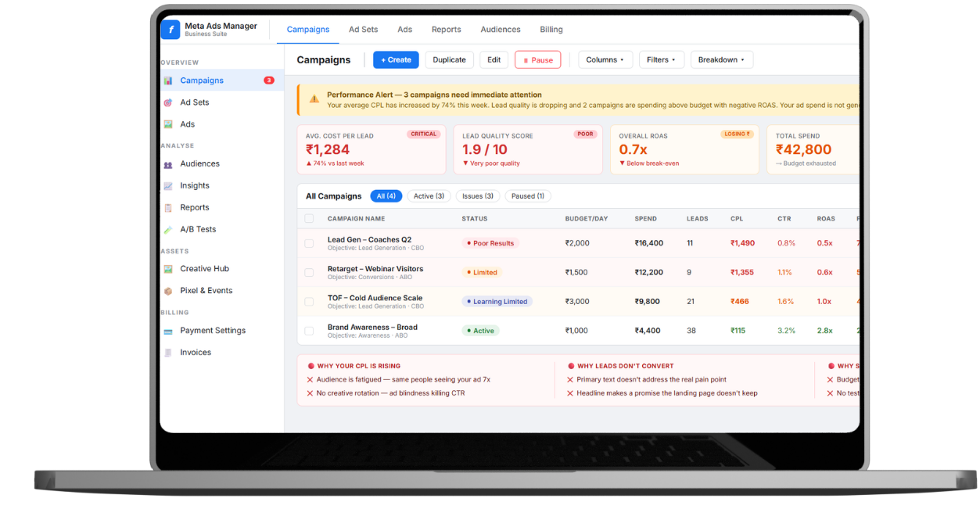
Task: Check the Brand Awareness – Broad row
Action: 309,331
